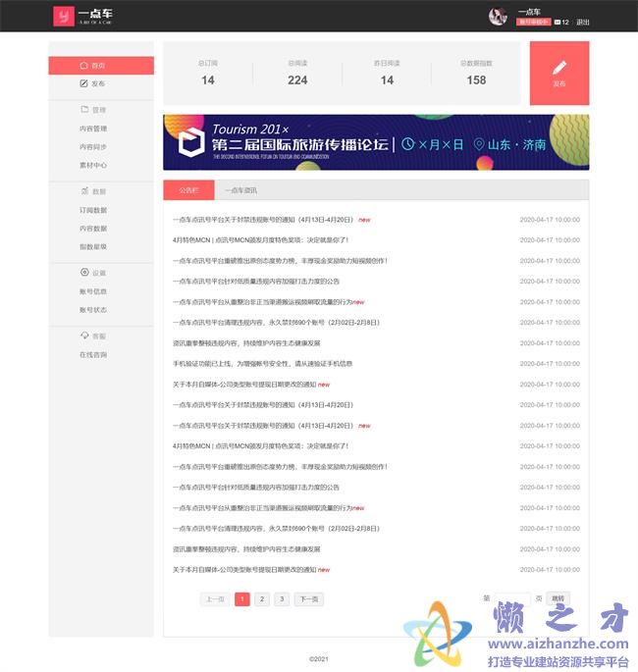This screenshot has width=638, height=672.
Task: Select the 公告栏 tab
Action: click(x=188, y=190)
